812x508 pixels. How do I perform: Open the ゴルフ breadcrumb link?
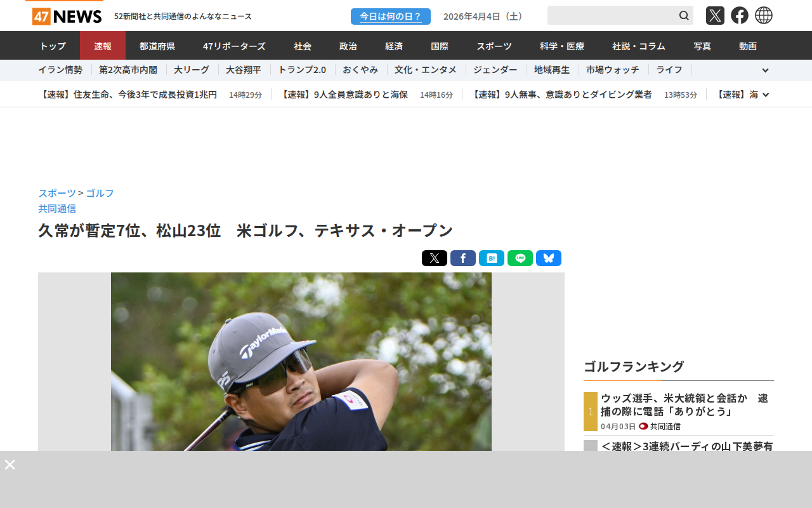(100, 193)
